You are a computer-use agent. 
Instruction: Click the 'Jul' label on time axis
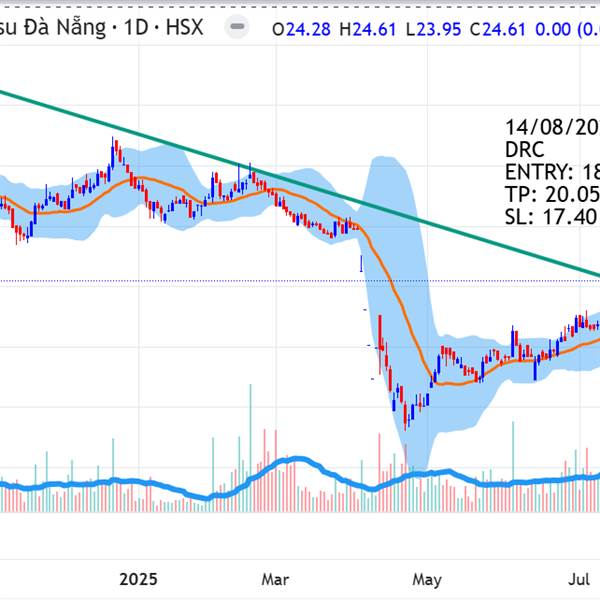click(579, 579)
